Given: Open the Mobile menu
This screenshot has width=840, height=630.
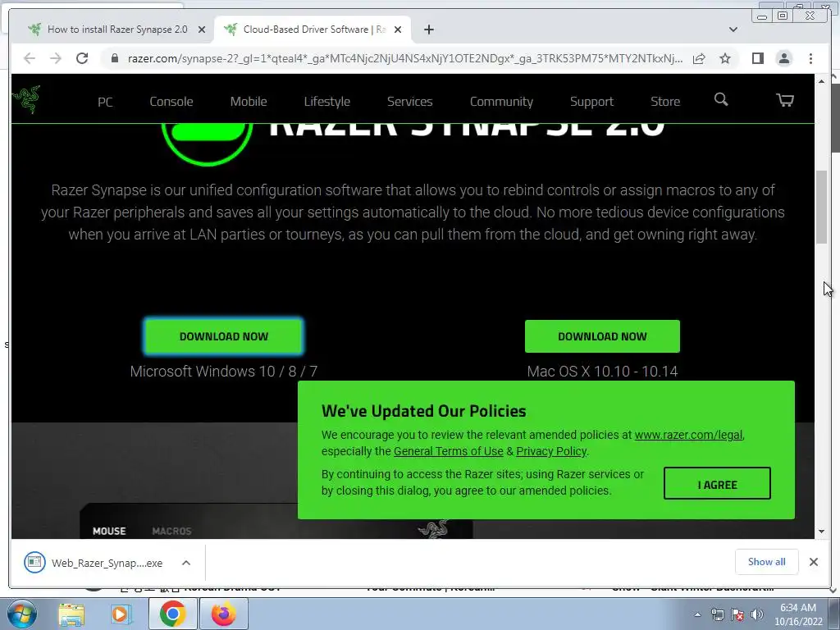Looking at the screenshot, I should [x=249, y=102].
